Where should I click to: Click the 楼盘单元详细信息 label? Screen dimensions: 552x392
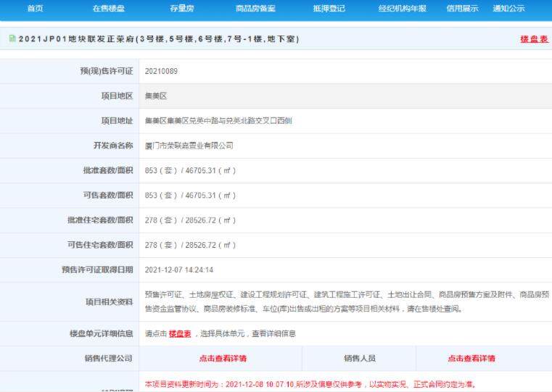(102, 333)
